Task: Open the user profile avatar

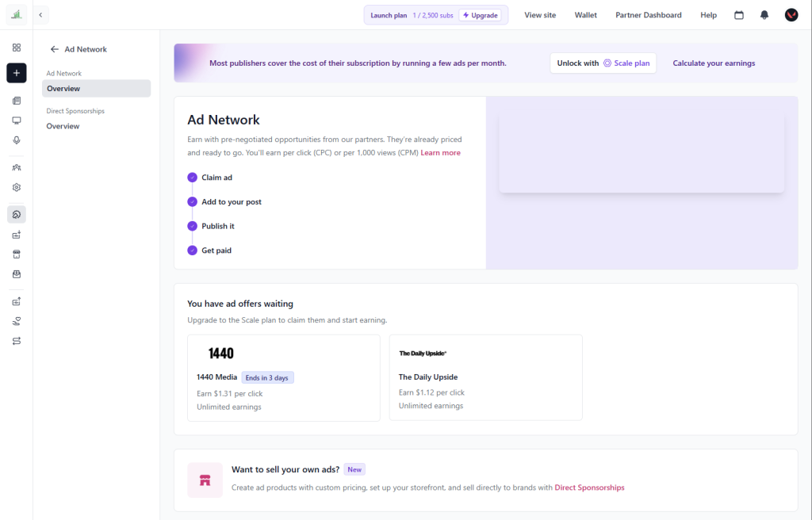Action: tap(791, 15)
